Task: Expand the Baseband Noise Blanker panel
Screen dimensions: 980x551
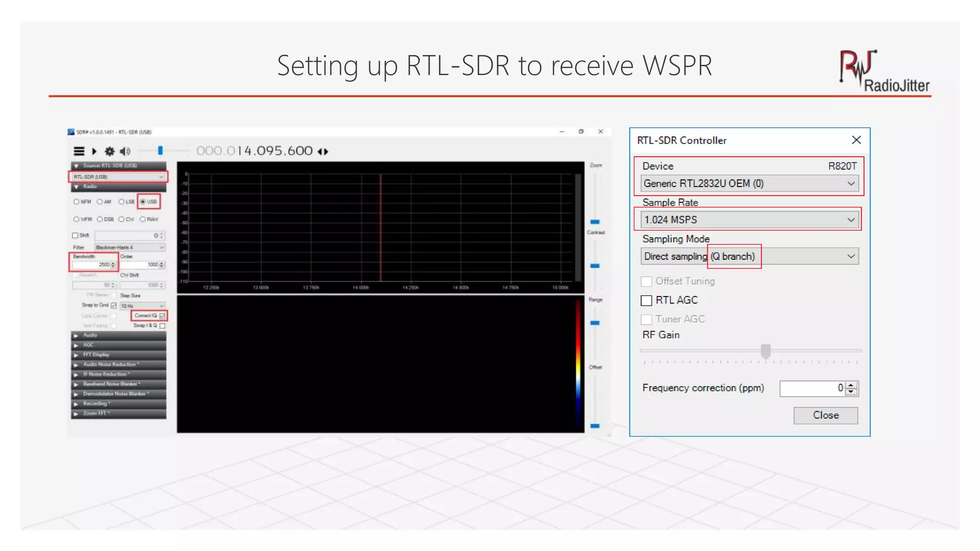Action: (118, 384)
